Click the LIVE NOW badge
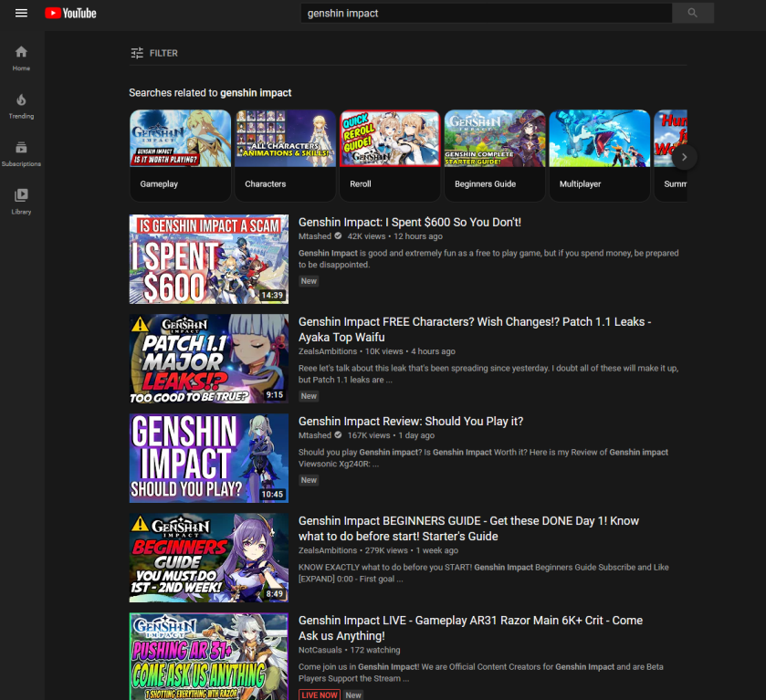Screen dimensions: 766x700 tap(320, 695)
